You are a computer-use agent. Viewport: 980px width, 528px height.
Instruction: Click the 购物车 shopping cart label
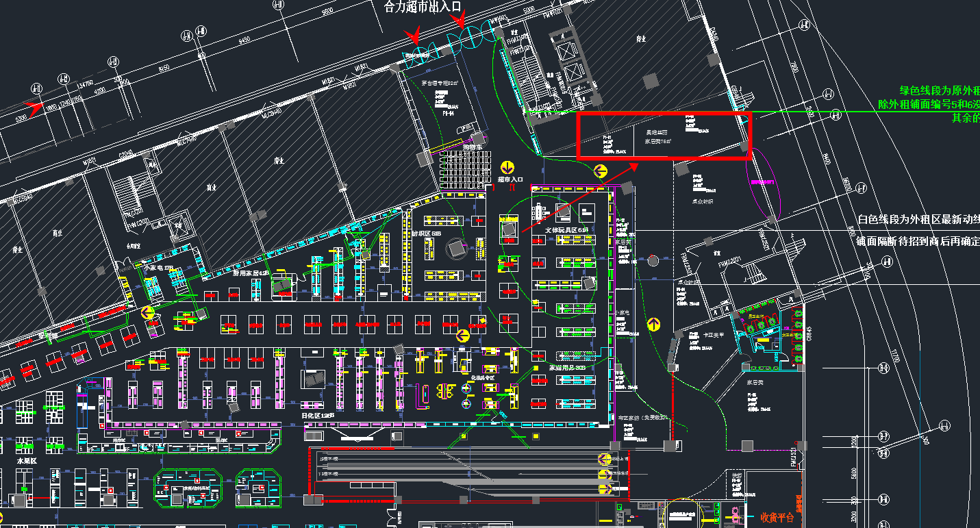(x=473, y=147)
